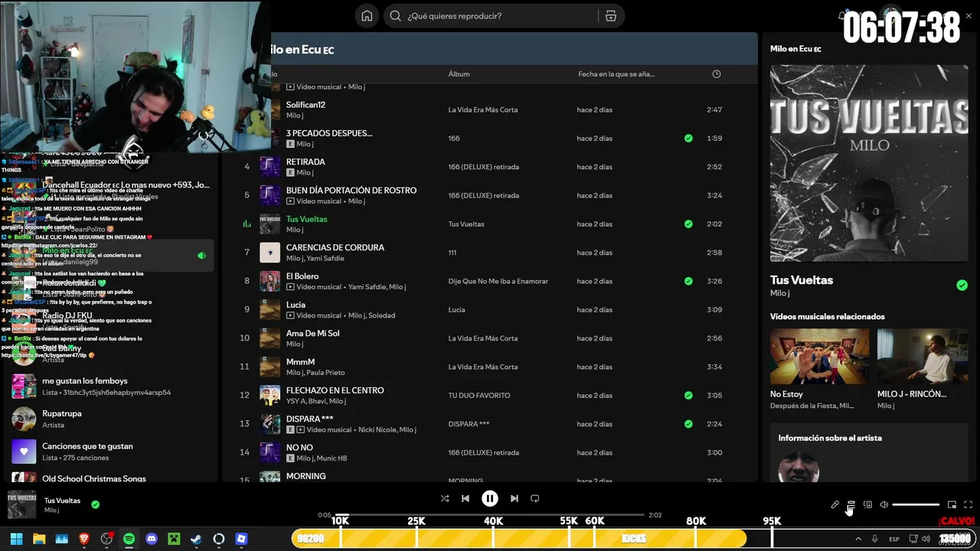Select Ama De Mi Sol track
This screenshot has height=551, width=980.
pos(312,334)
